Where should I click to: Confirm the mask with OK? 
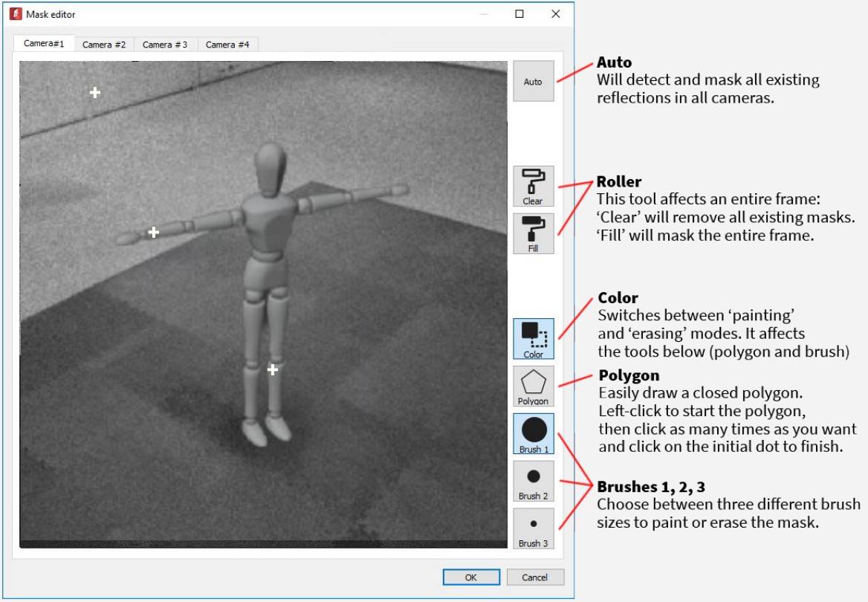[471, 577]
